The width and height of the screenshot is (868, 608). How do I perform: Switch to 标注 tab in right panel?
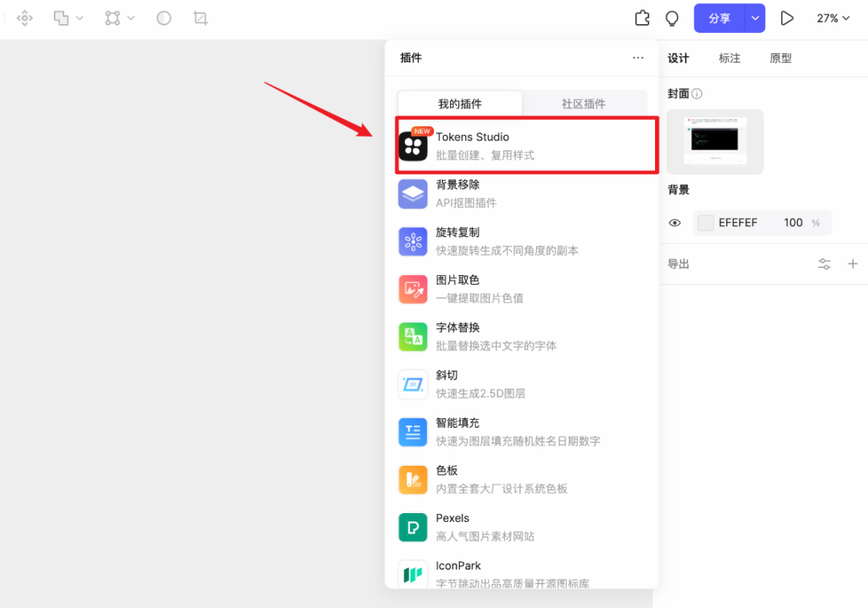click(730, 58)
